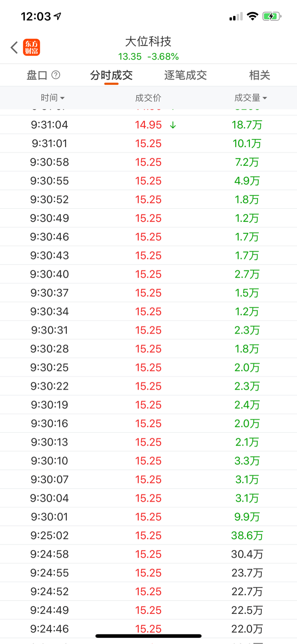Select the 9:30:01 trade row

[148, 517]
